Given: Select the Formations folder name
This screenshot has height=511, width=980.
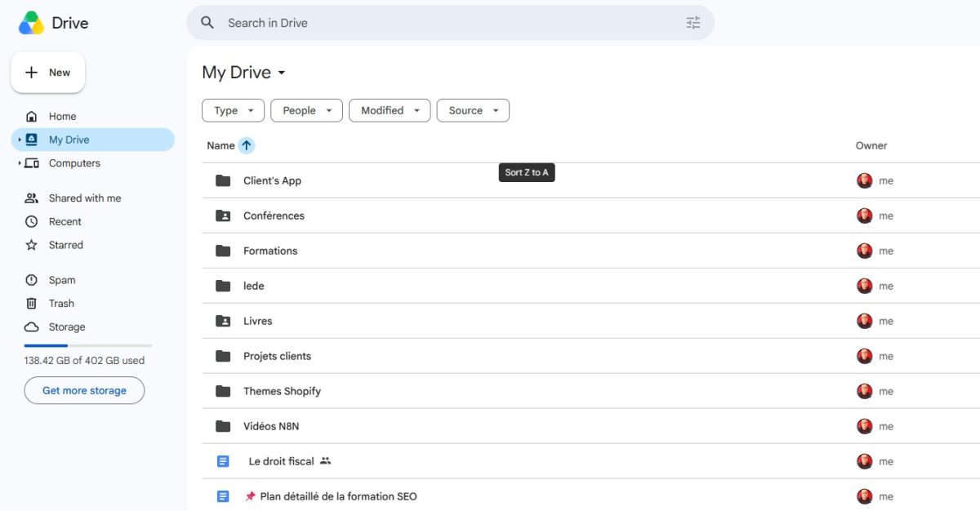Looking at the screenshot, I should 270,251.
